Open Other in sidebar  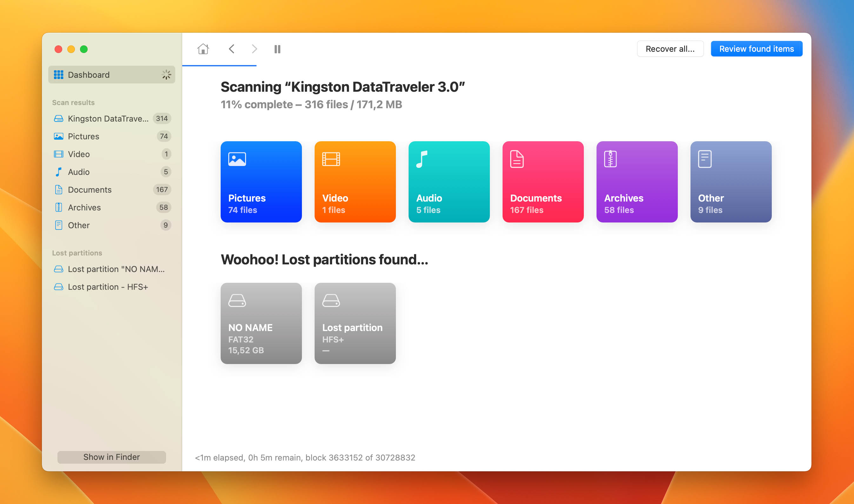pos(111,225)
